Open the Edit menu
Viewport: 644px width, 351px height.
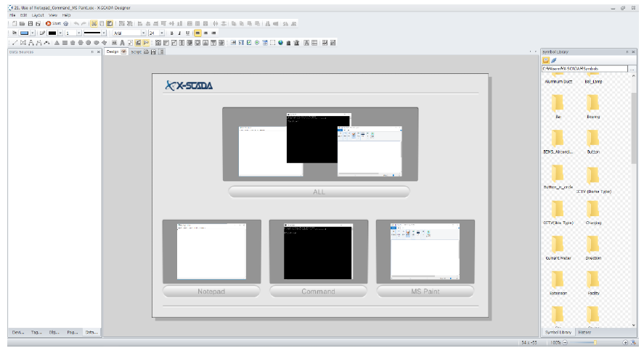tap(23, 15)
